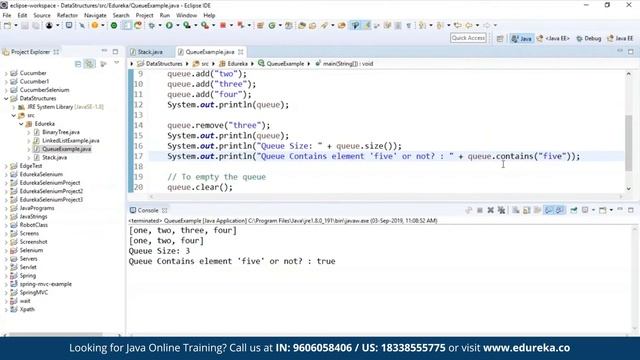Open the Refactor menu
Screen dimensions: 640x360
click(x=67, y=16)
